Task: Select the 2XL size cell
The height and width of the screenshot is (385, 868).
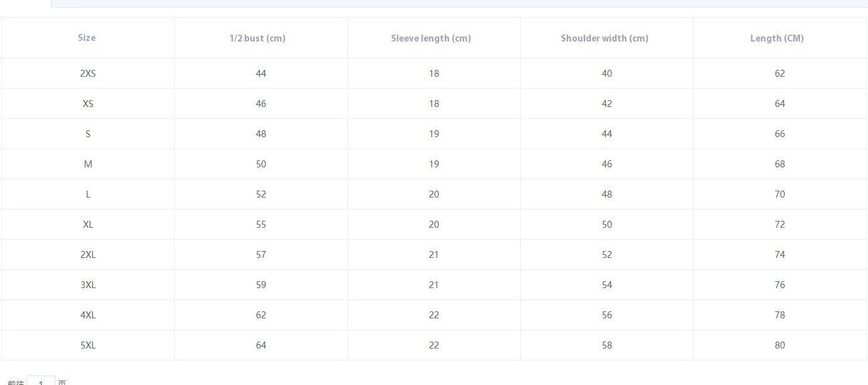Action: click(x=88, y=255)
